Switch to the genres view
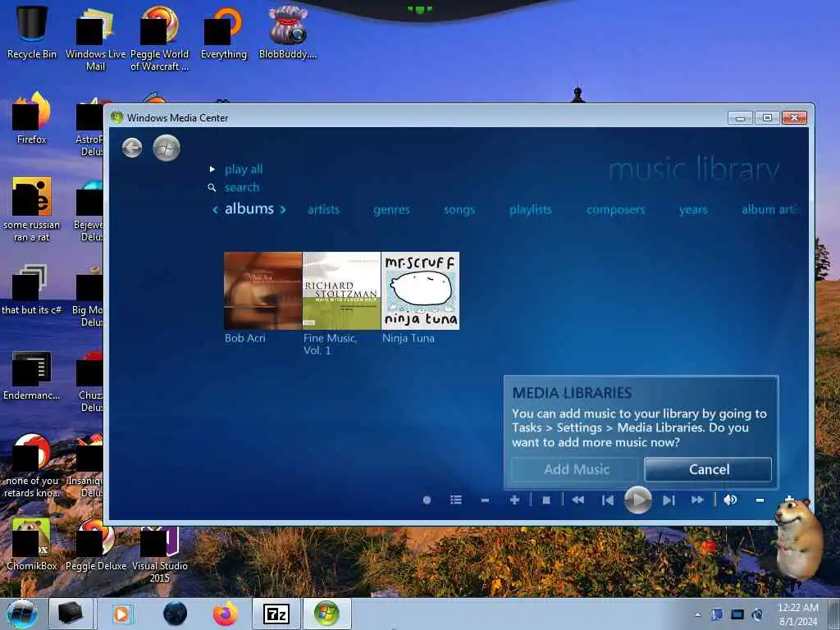Screen dimensions: 840x630 [x=391, y=210]
